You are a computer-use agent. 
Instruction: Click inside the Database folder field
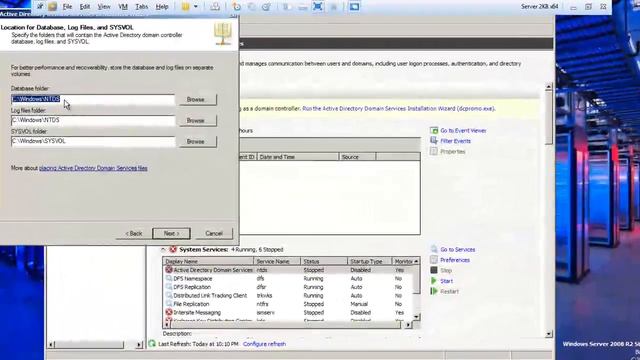(93, 99)
